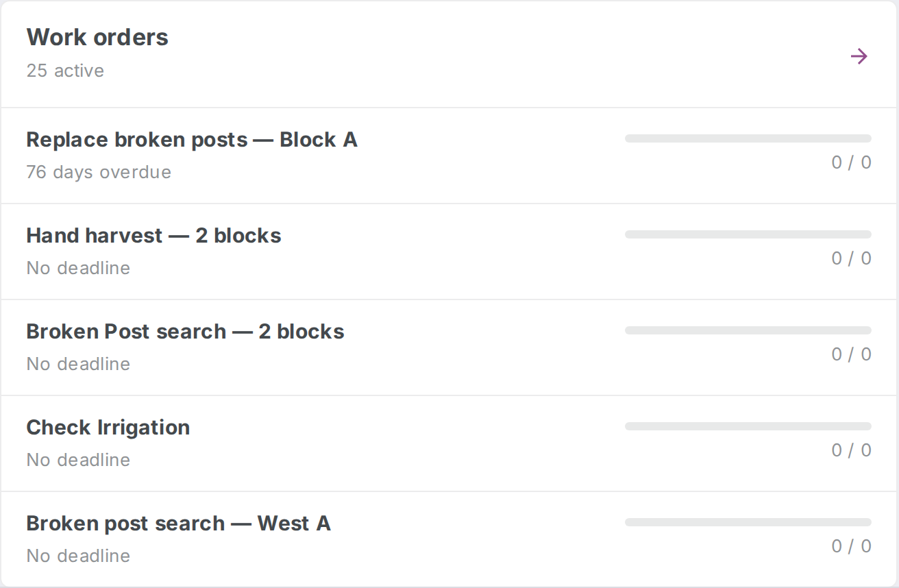
Task: Click No deadline under Check Irrigation
Action: coord(78,460)
